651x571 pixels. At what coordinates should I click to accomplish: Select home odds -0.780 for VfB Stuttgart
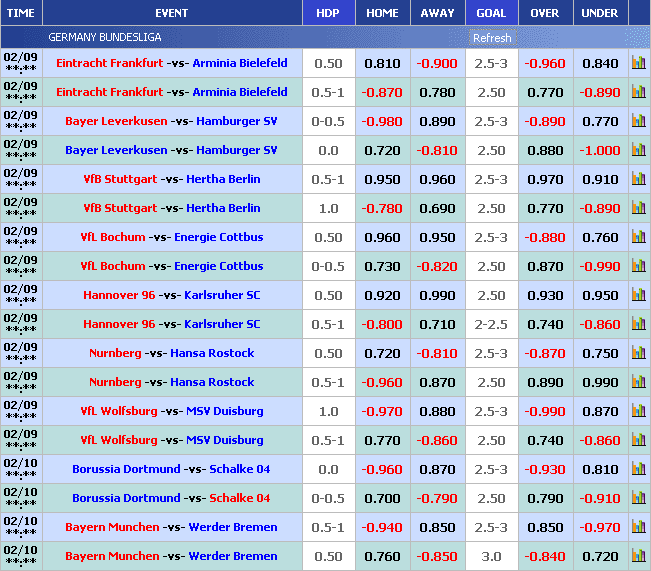pos(382,208)
